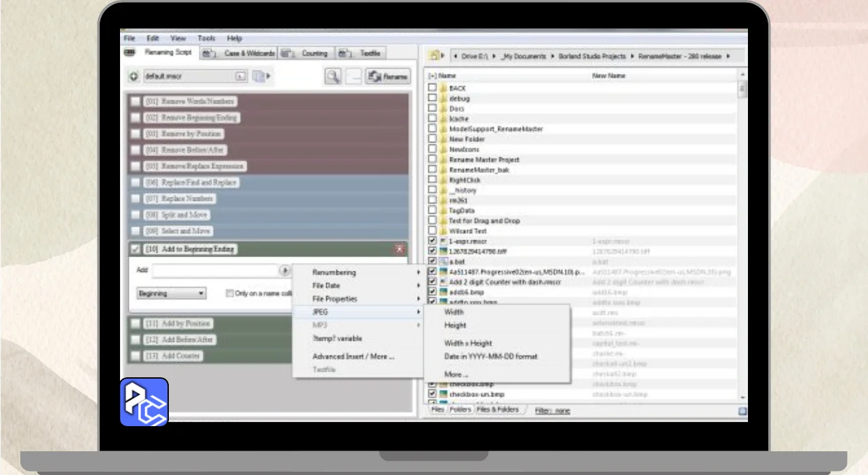The height and width of the screenshot is (475, 868).
Task: Click the arrow after Drive E:\ in path
Action: pyautogui.click(x=494, y=56)
